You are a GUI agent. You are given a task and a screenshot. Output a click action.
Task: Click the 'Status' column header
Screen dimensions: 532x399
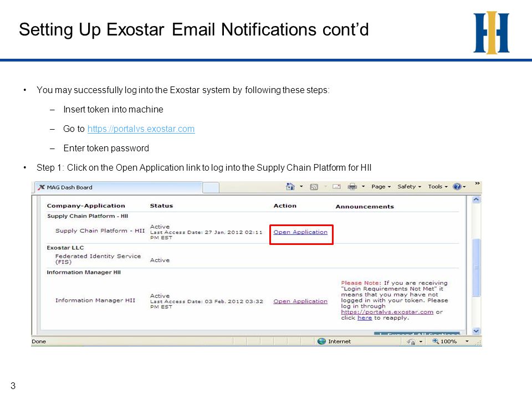coord(161,206)
